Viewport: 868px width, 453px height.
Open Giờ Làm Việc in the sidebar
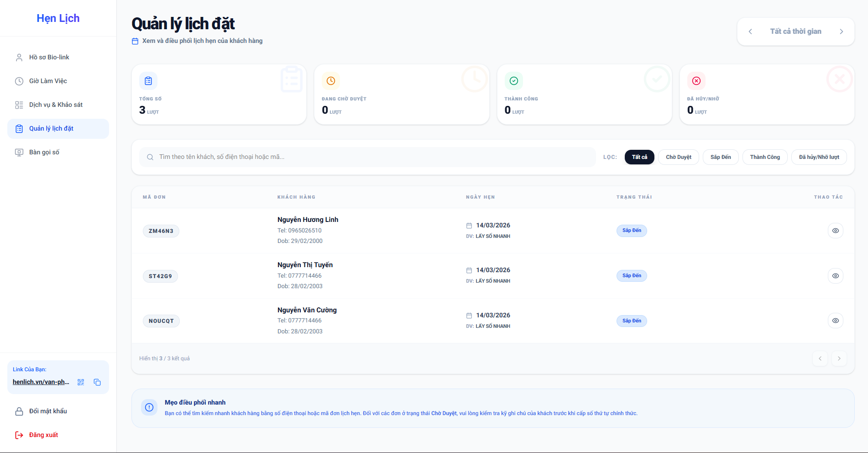coord(48,81)
